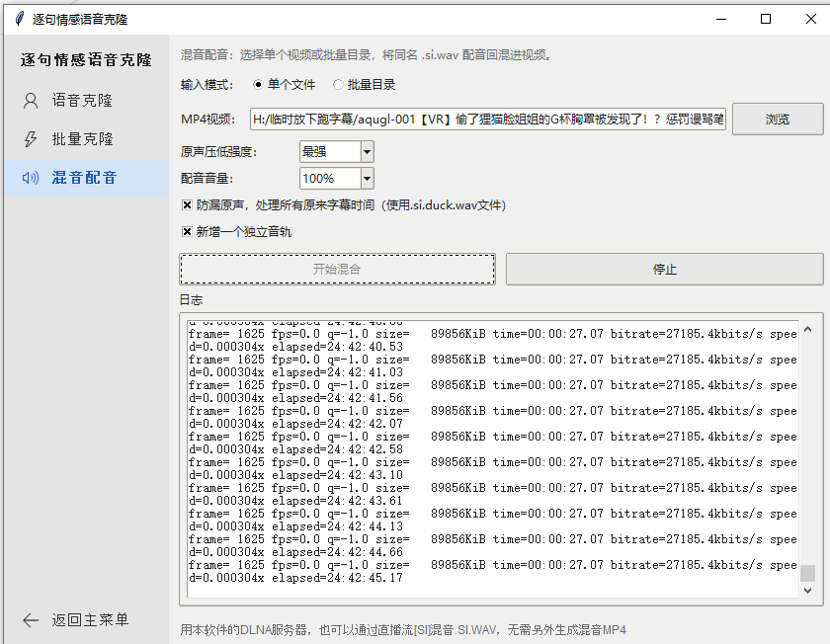Close the 逐句情感语音克隆 window

[x=810, y=19]
